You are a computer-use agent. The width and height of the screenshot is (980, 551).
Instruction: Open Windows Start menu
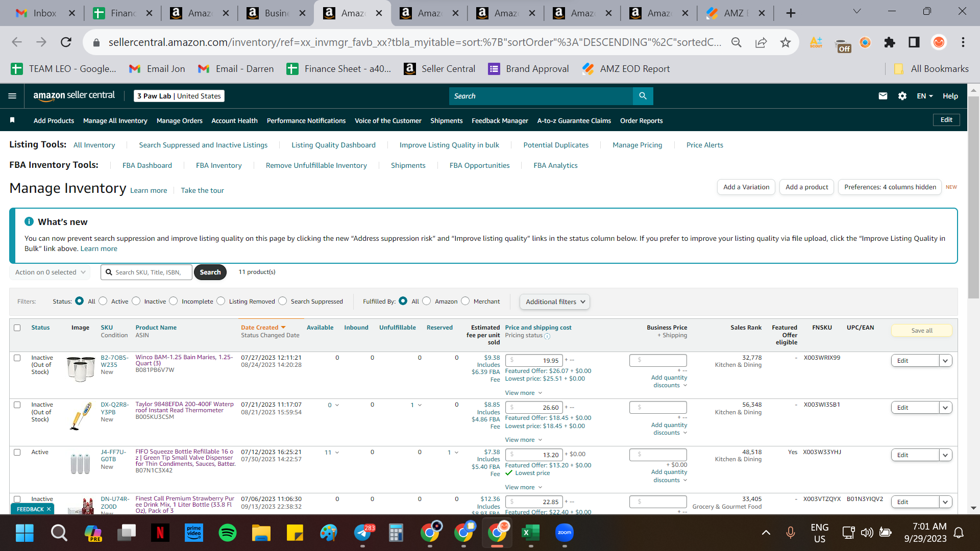click(24, 533)
